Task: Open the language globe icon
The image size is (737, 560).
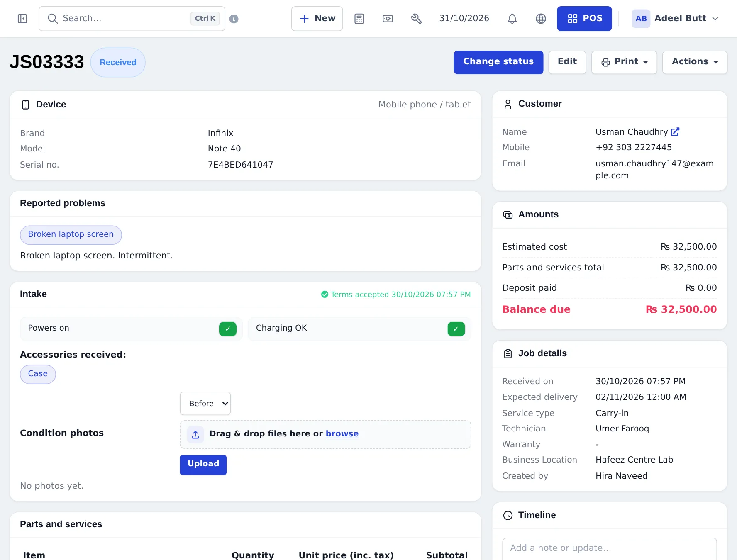Action: point(541,19)
